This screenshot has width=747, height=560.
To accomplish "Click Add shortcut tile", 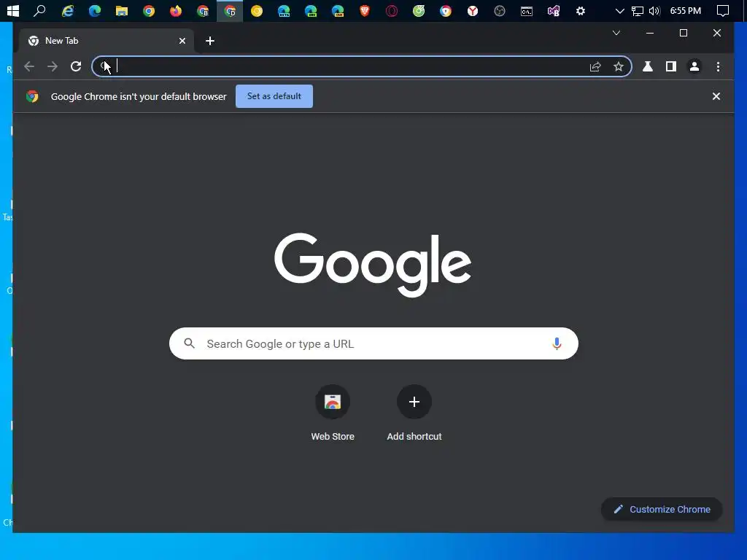I will point(414,413).
